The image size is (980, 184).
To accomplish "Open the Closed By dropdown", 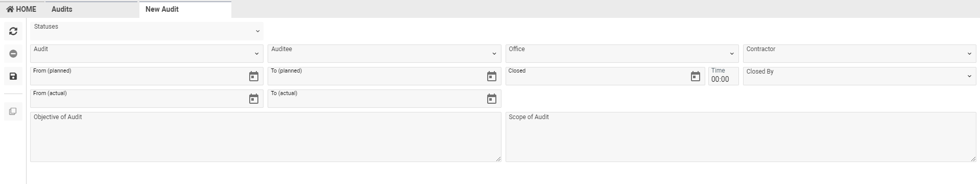I will [x=859, y=76].
